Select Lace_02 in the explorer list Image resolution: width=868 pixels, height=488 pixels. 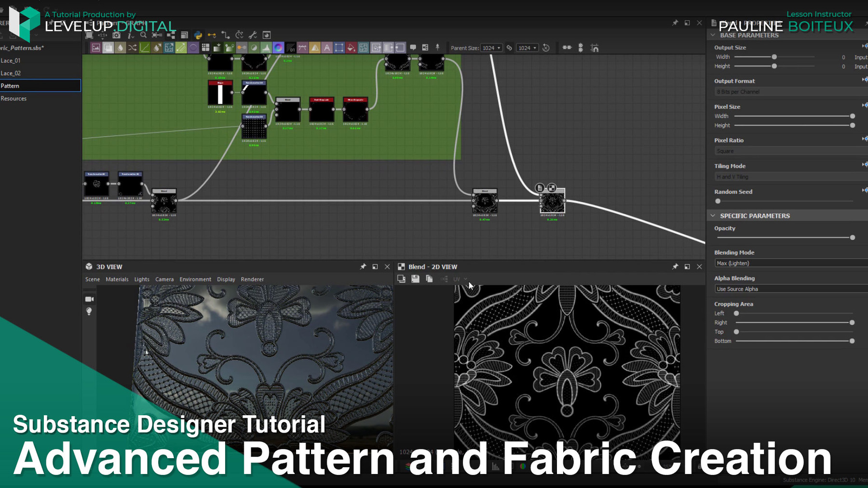[12, 73]
